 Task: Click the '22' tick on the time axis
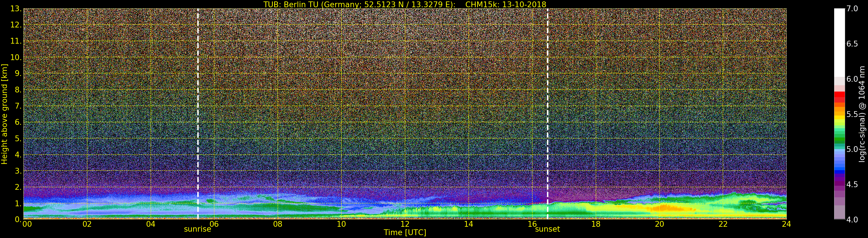pyautogui.click(x=723, y=224)
